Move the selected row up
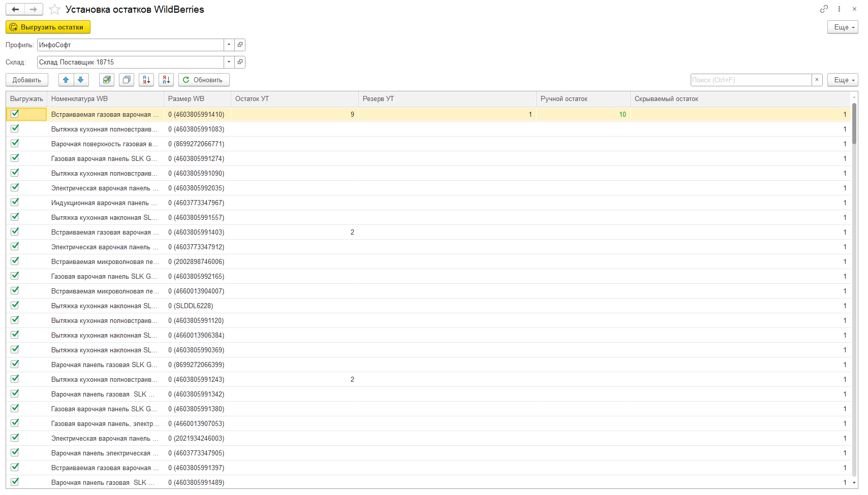 coord(66,80)
